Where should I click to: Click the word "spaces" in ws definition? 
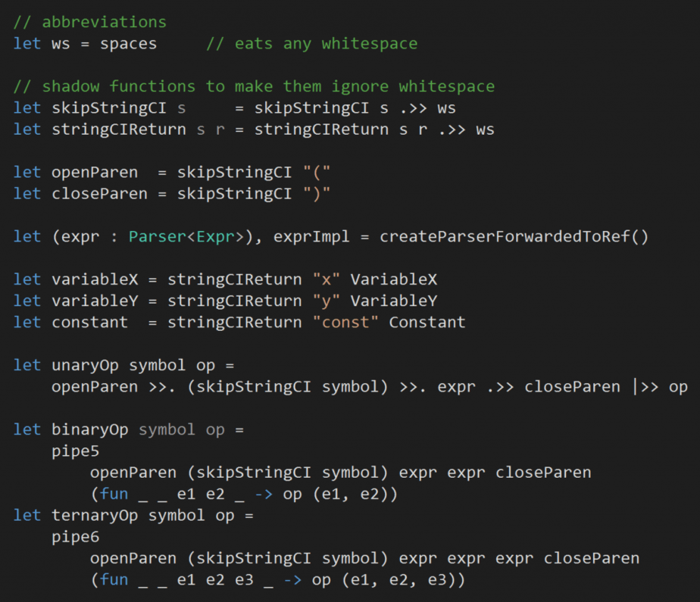(x=128, y=43)
